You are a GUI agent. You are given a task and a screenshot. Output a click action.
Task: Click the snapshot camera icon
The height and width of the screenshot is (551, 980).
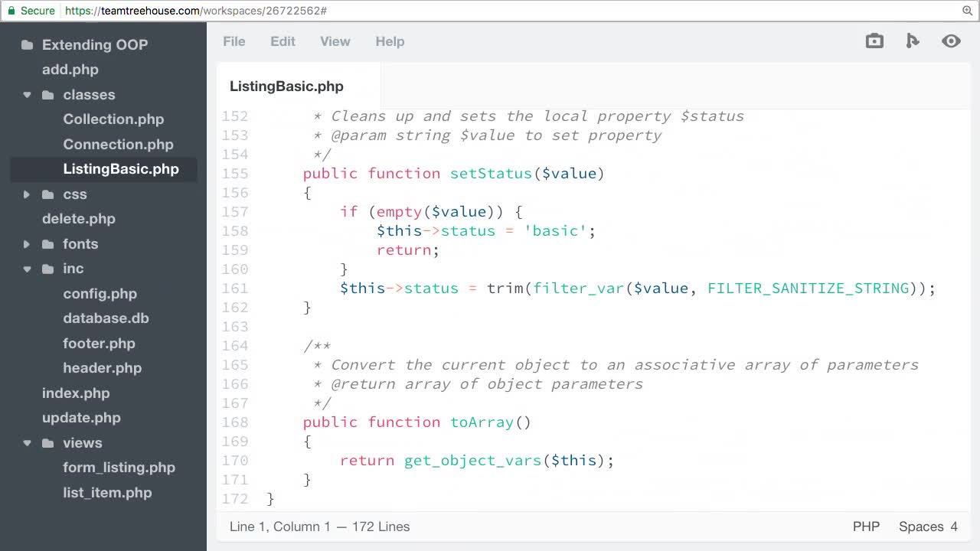(x=874, y=41)
